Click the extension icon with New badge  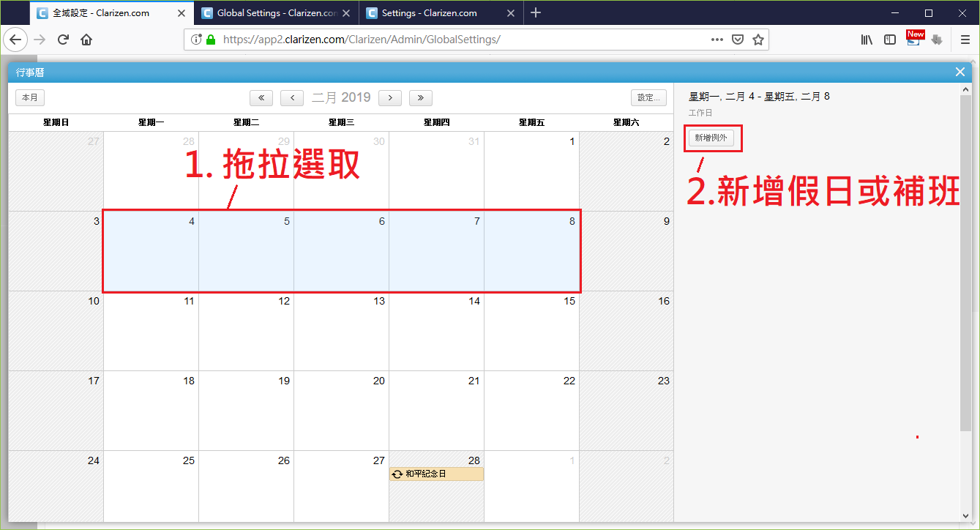(x=914, y=39)
